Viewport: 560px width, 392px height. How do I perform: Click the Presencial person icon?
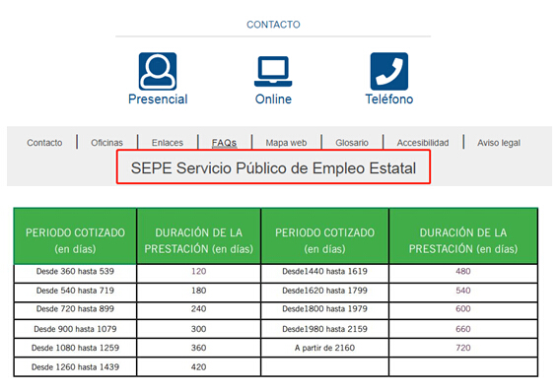pos(158,71)
